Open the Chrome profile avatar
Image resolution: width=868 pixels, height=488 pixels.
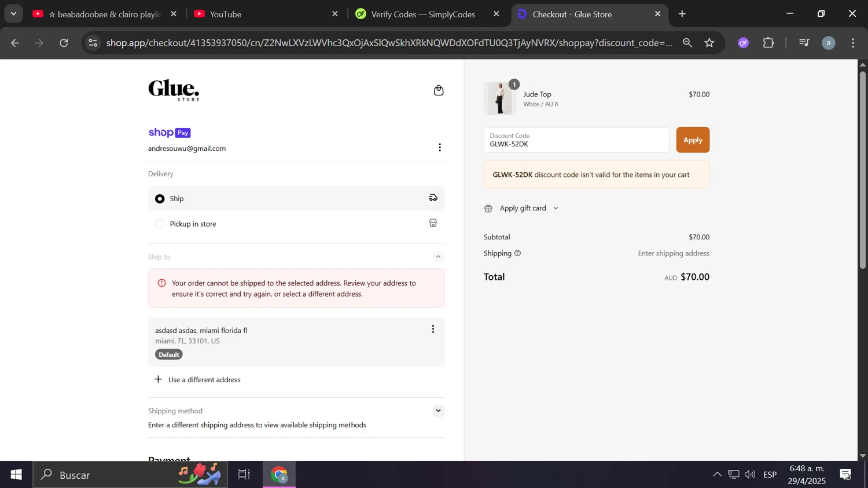tap(829, 43)
